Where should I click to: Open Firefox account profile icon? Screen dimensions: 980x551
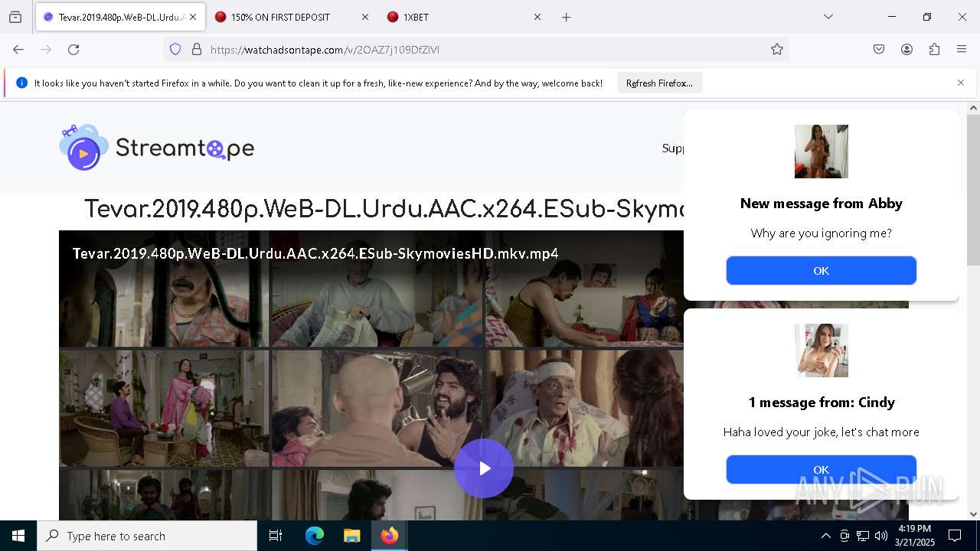pyautogui.click(x=906, y=50)
